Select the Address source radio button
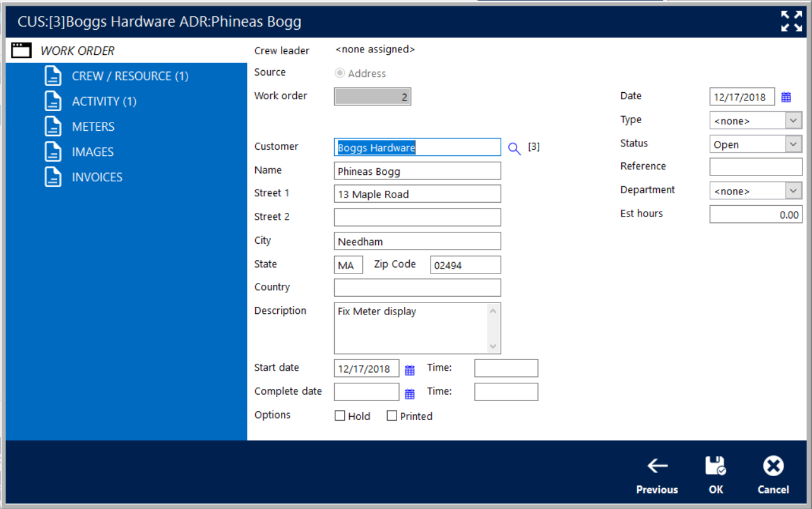This screenshot has width=812, height=509. coord(340,73)
